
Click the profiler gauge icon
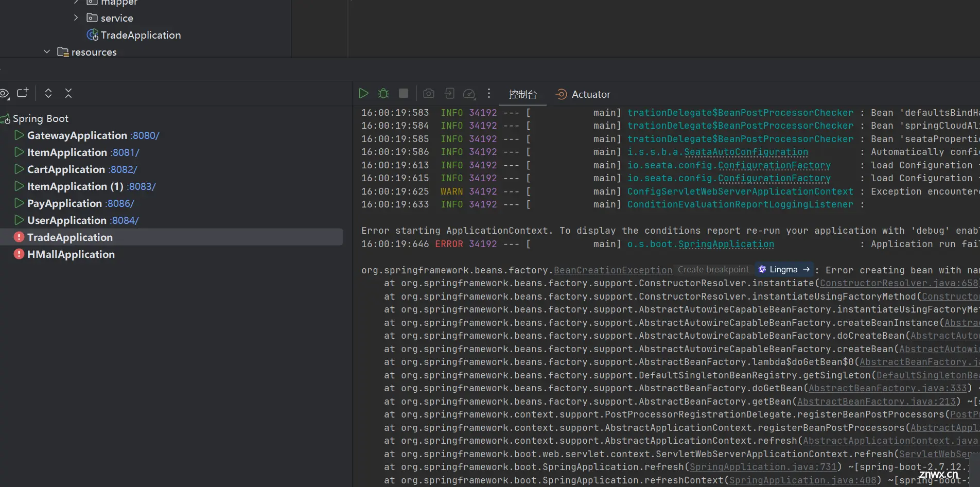[x=469, y=94]
